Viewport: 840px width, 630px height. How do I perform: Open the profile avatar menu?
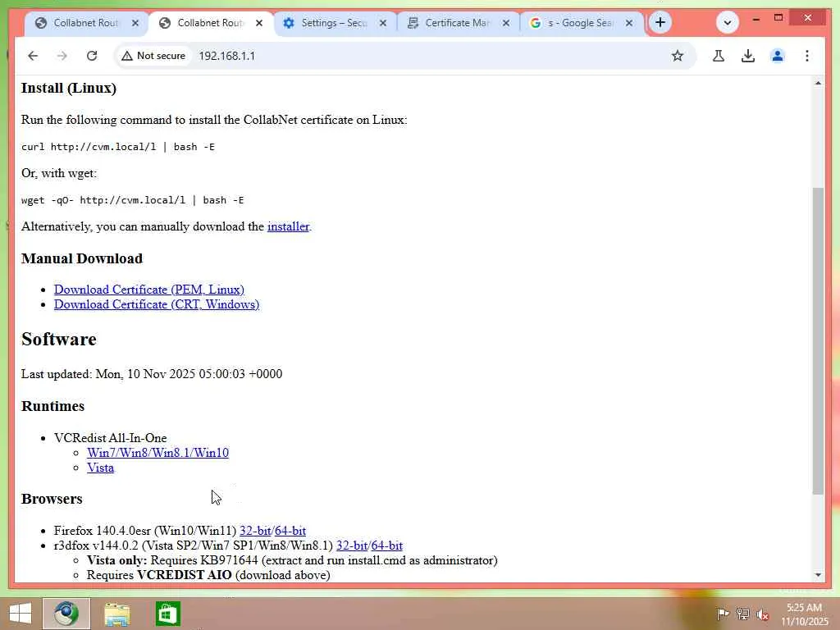point(778,56)
